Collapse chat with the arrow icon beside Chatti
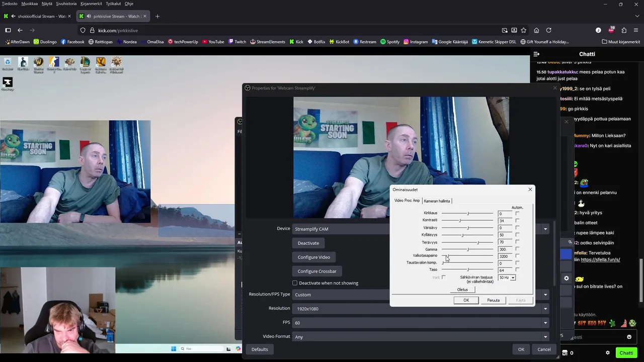The image size is (644, 362). point(536,54)
